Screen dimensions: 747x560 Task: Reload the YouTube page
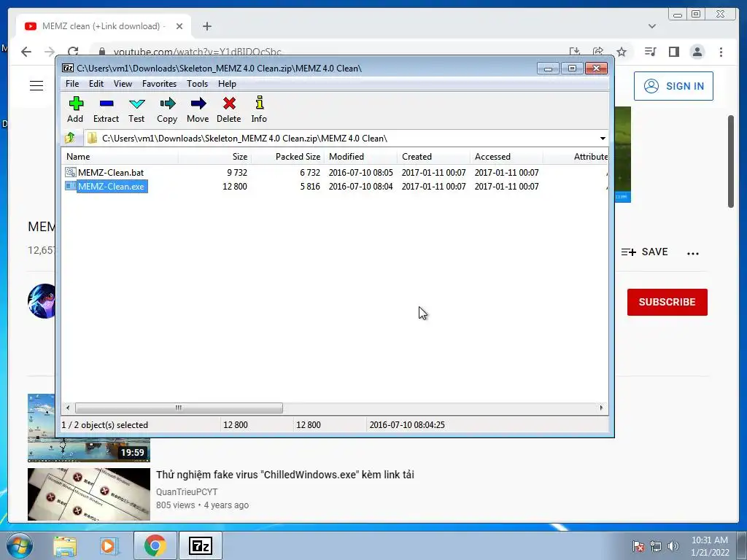click(x=73, y=52)
